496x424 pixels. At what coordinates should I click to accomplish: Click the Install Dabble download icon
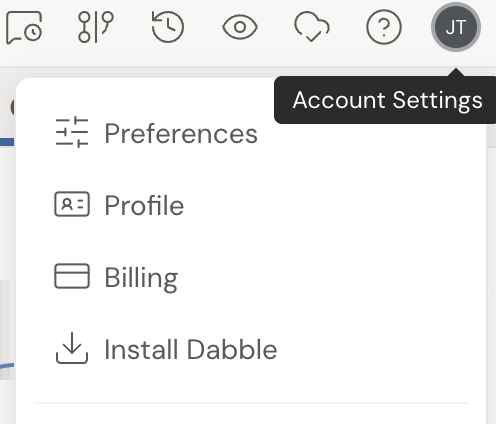point(72,348)
